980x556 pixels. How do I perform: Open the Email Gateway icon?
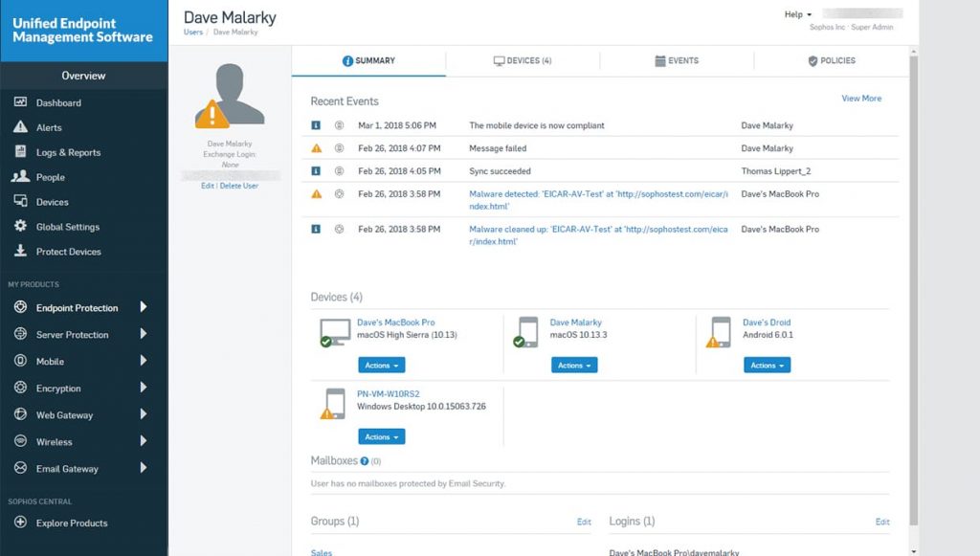click(19, 469)
